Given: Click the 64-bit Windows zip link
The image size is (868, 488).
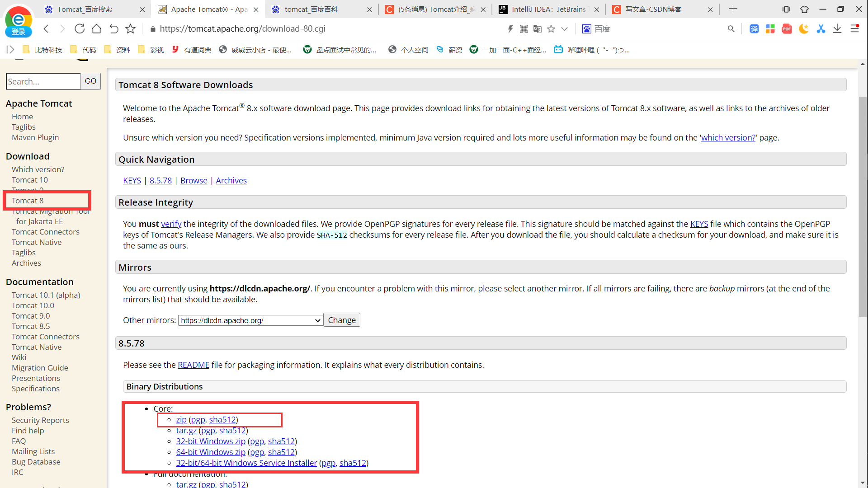Looking at the screenshot, I should 211,452.
